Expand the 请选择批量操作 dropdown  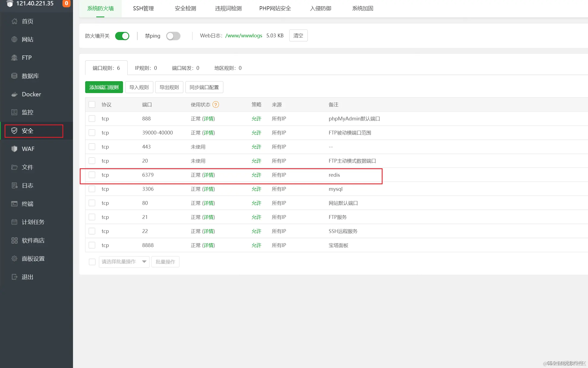124,262
